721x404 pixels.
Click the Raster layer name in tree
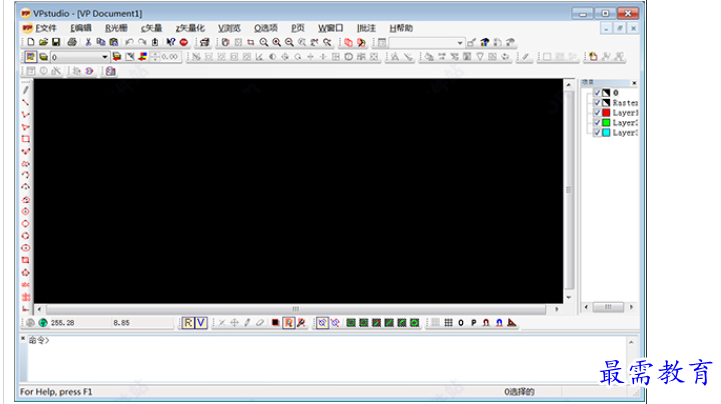[625, 103]
